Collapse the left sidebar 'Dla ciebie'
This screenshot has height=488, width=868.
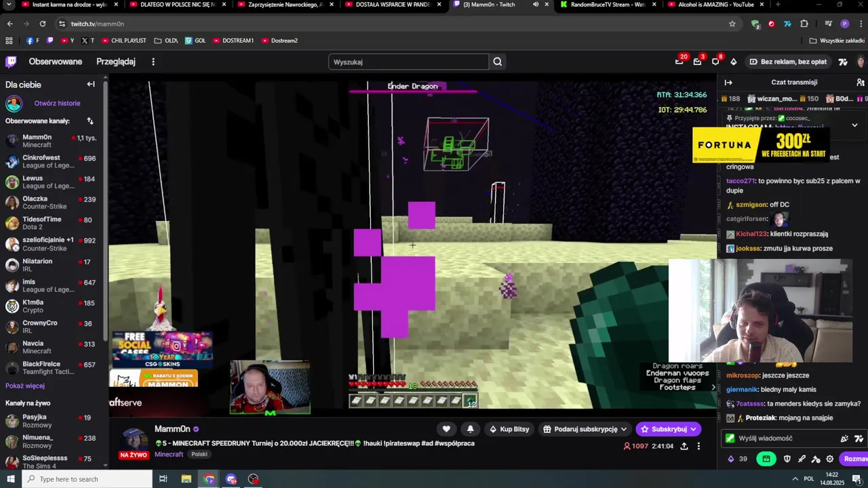91,84
